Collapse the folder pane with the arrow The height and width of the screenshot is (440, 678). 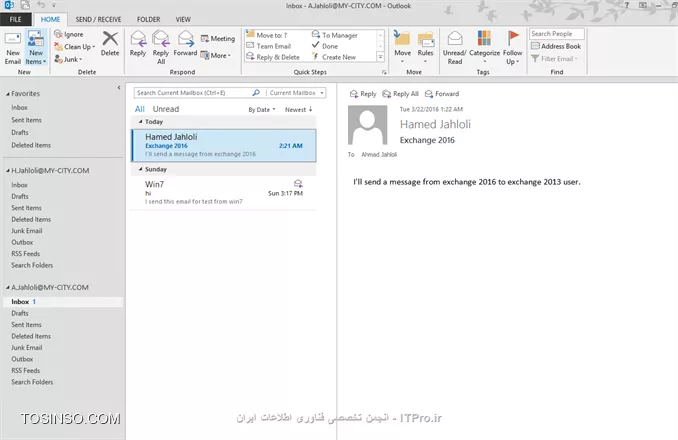click(119, 88)
